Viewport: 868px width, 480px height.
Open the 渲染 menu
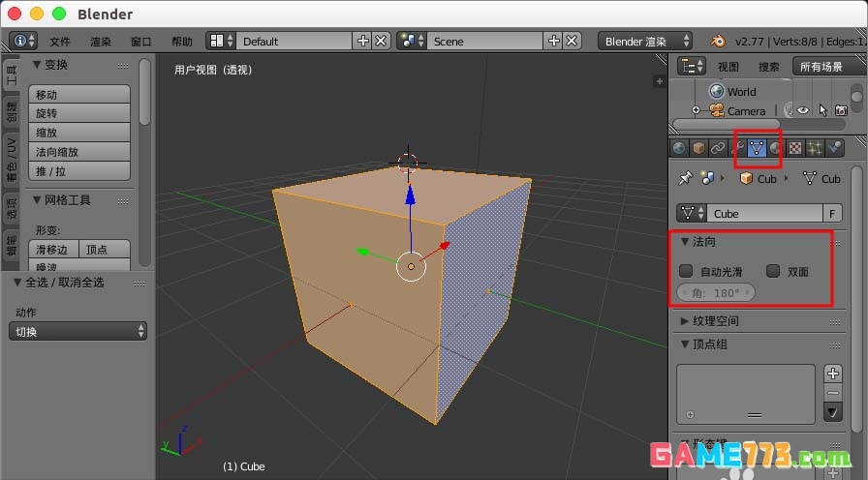pos(101,42)
